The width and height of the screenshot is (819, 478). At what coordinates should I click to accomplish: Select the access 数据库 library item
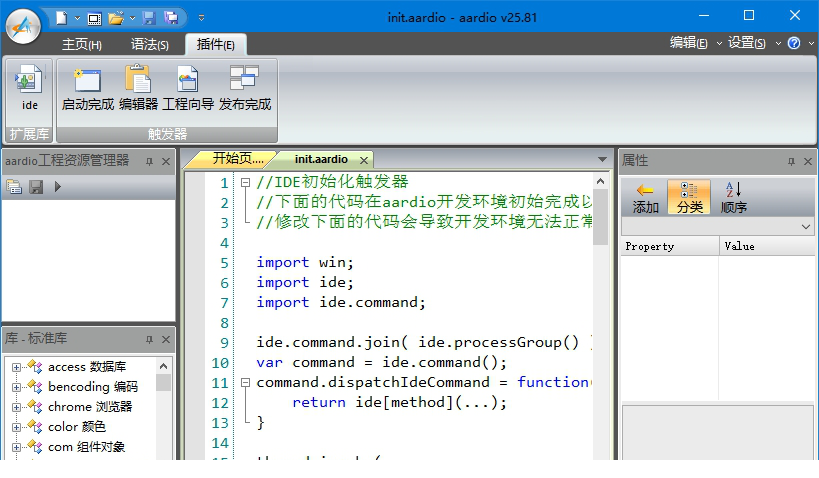87,367
